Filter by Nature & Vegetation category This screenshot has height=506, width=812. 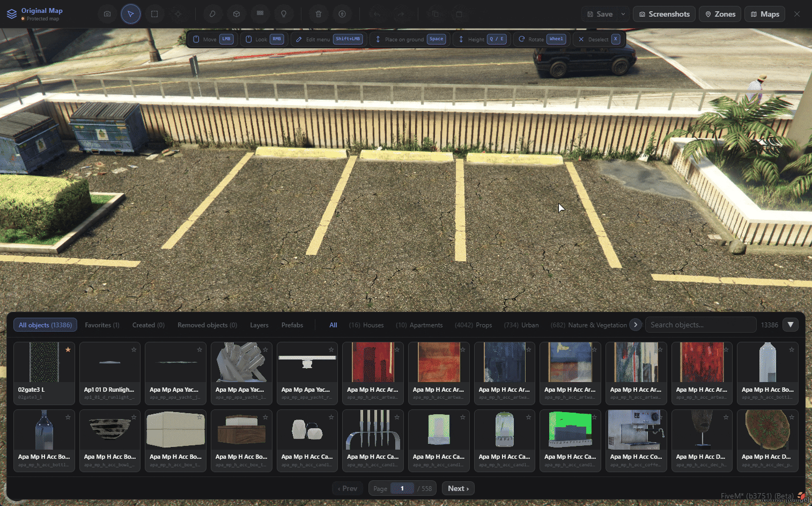(588, 325)
